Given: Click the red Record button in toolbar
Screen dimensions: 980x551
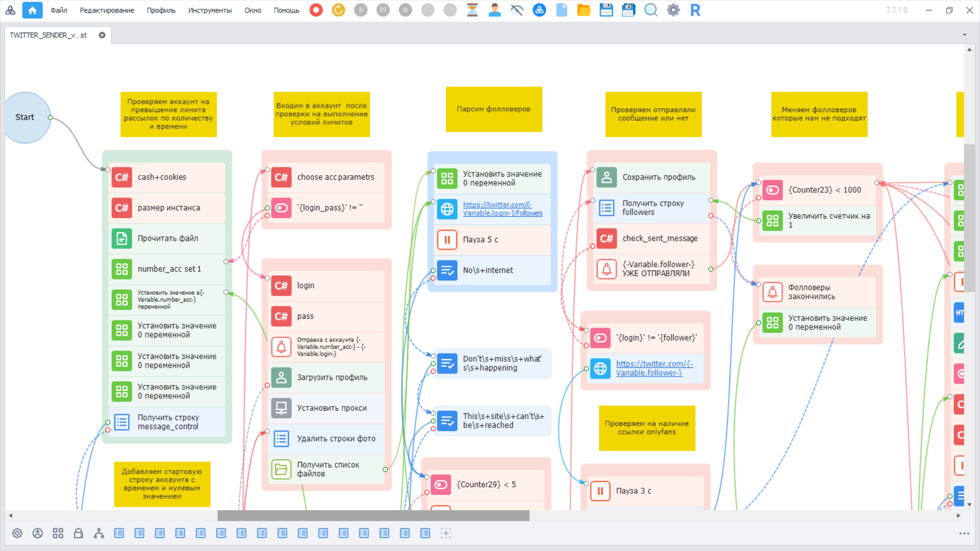Looking at the screenshot, I should coord(316,10).
